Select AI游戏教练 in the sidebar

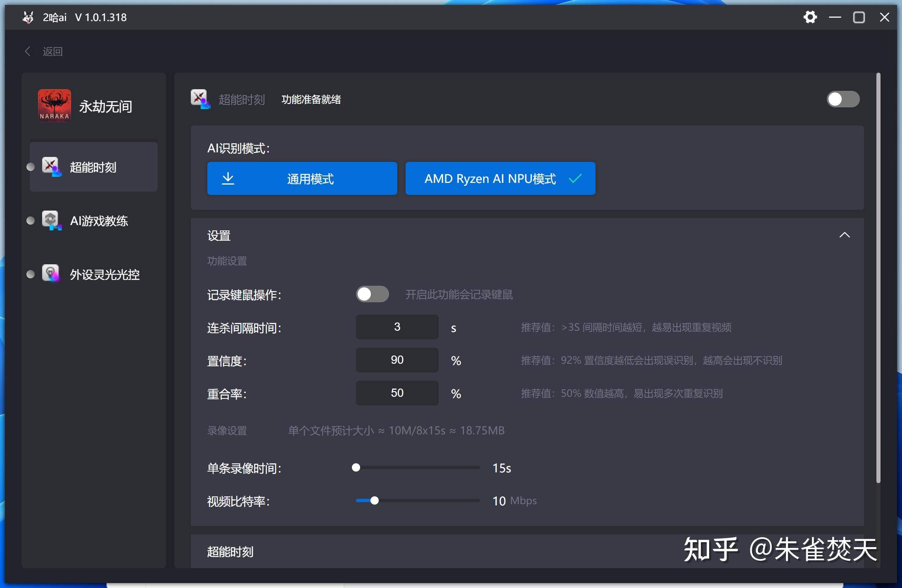point(94,220)
